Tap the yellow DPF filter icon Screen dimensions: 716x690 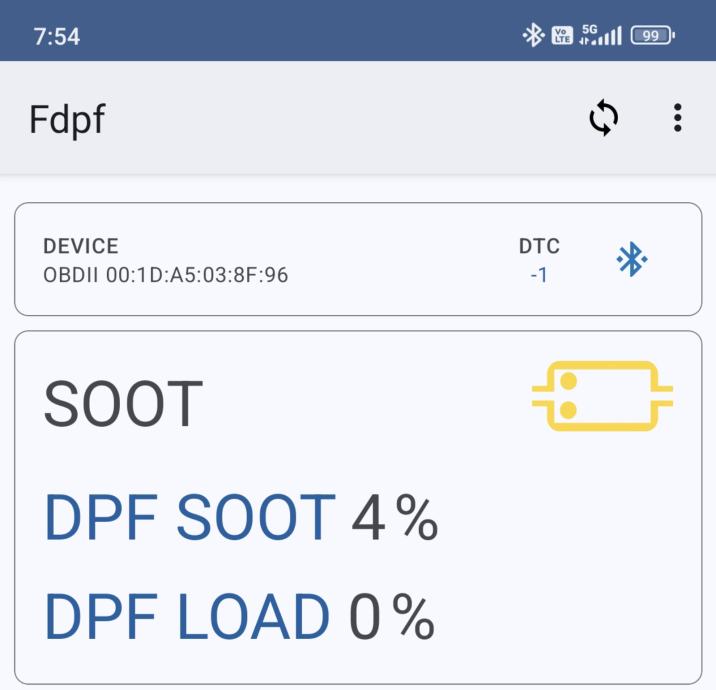pyautogui.click(x=602, y=396)
